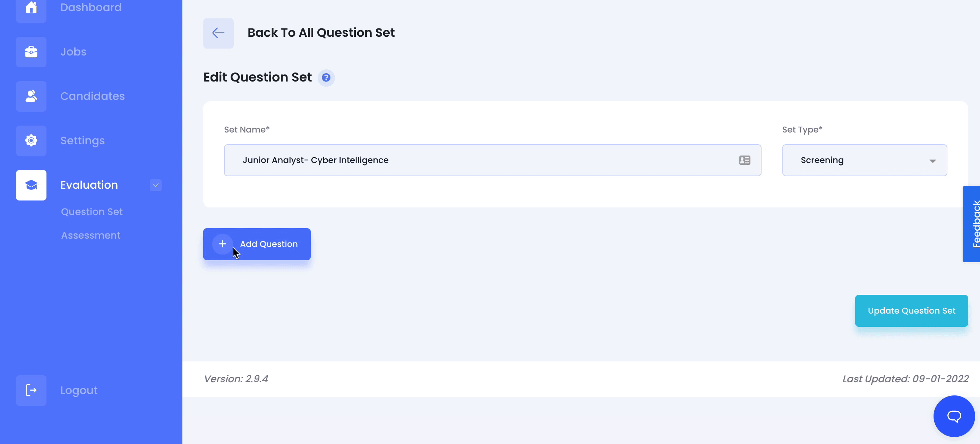Viewport: 980px width, 444px height.
Task: Select the Assessment submenu item
Action: tap(91, 235)
